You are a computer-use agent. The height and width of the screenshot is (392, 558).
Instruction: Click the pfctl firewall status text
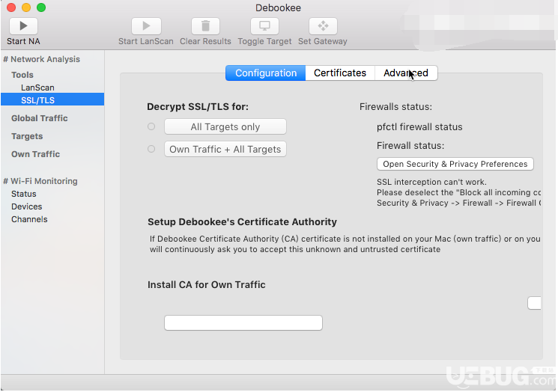419,127
